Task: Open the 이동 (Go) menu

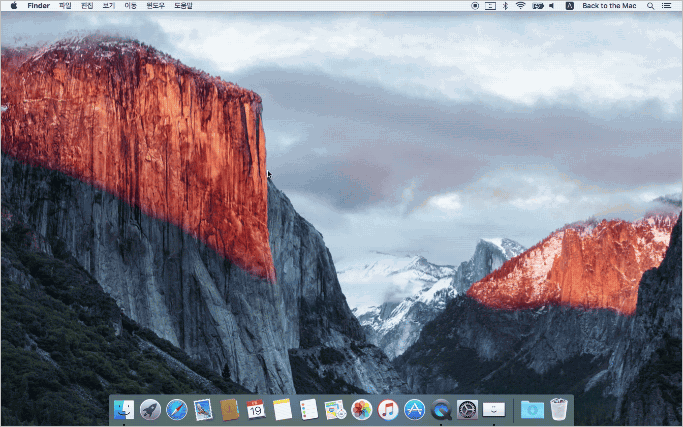Action: click(x=130, y=6)
